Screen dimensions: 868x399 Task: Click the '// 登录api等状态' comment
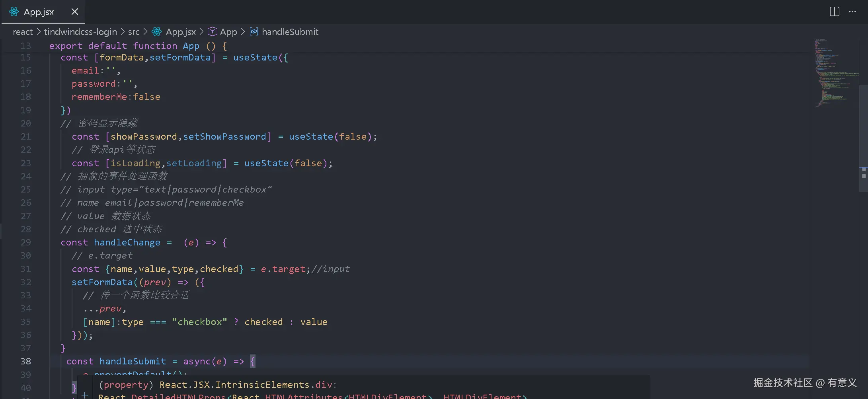pyautogui.click(x=113, y=150)
